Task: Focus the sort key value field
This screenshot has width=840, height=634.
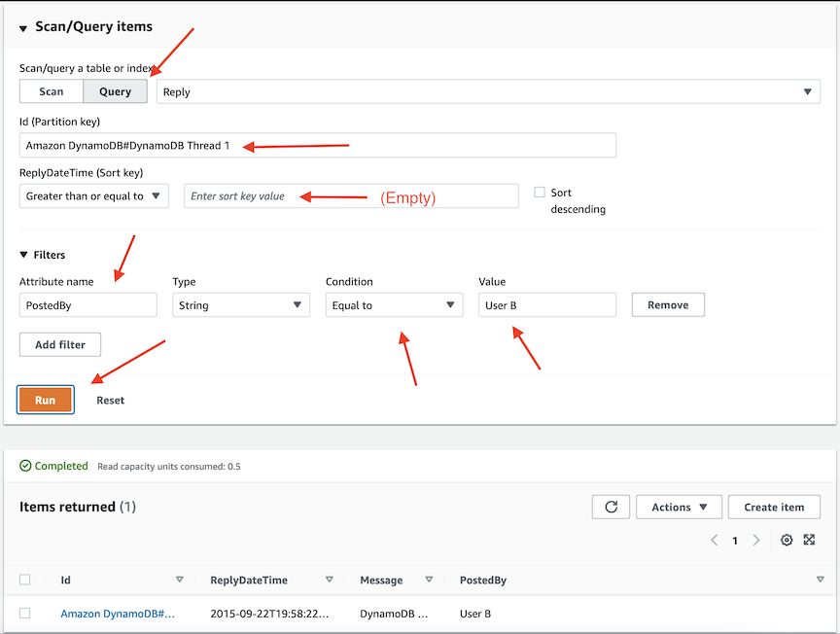Action: click(351, 196)
